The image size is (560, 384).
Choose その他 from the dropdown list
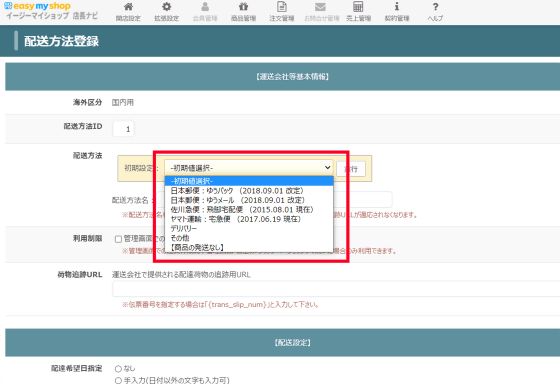(x=249, y=238)
